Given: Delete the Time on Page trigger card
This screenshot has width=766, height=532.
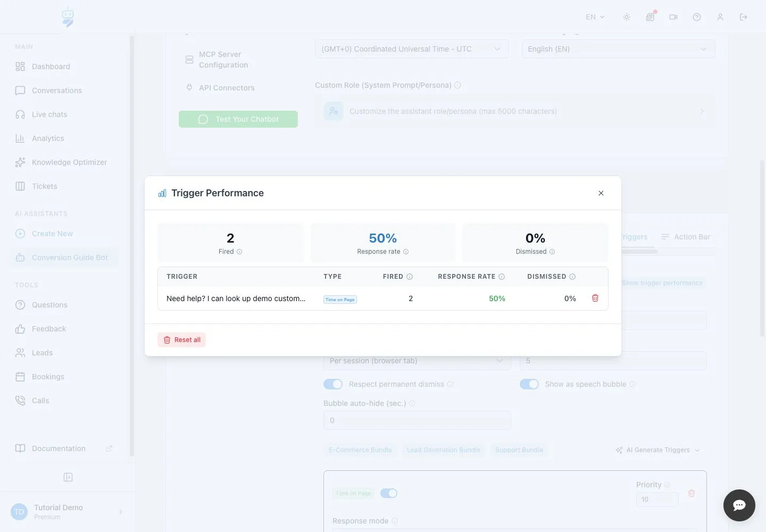Looking at the screenshot, I should coord(692,493).
